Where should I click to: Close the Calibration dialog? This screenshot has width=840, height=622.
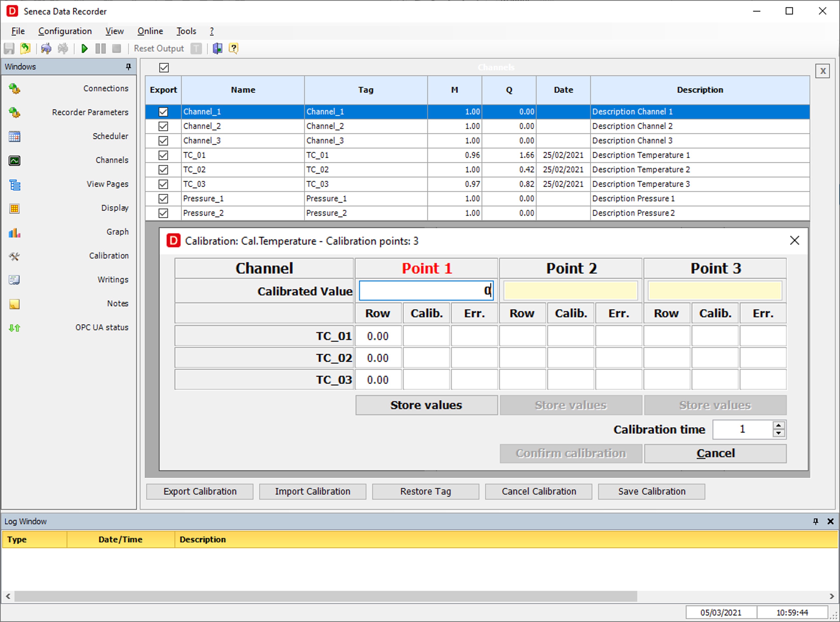tap(794, 241)
